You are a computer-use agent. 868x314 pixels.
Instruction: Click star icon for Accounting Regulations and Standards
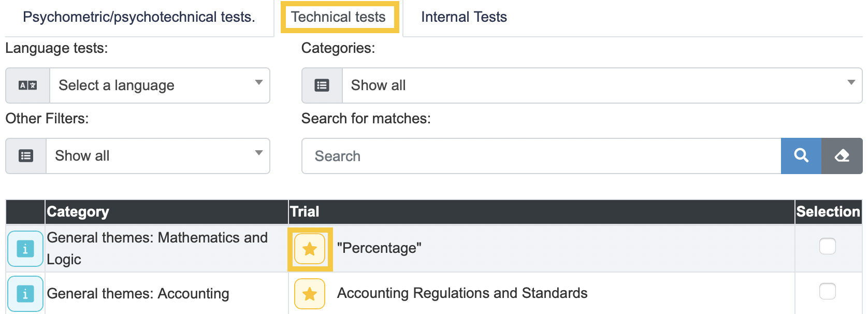pyautogui.click(x=310, y=294)
